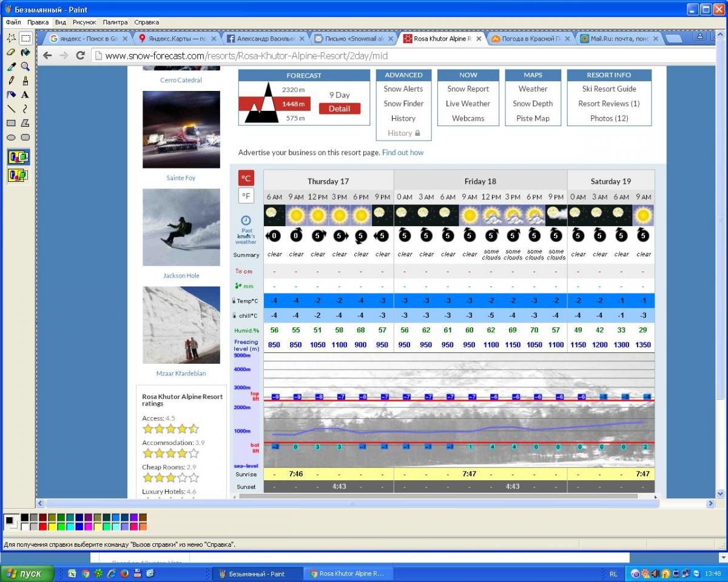Switch temperature units to °C
728x582 pixels.
click(x=246, y=178)
